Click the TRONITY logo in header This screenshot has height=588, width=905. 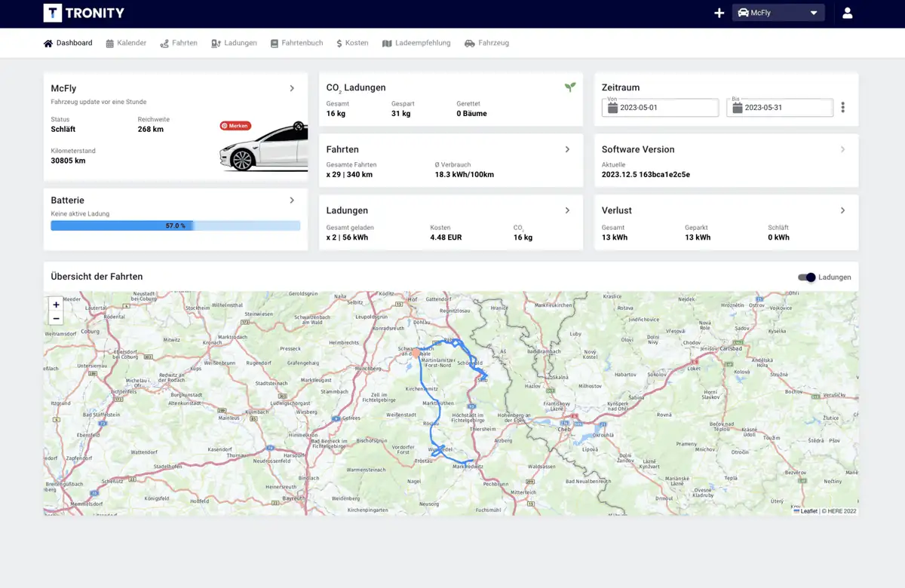pyautogui.click(x=84, y=13)
